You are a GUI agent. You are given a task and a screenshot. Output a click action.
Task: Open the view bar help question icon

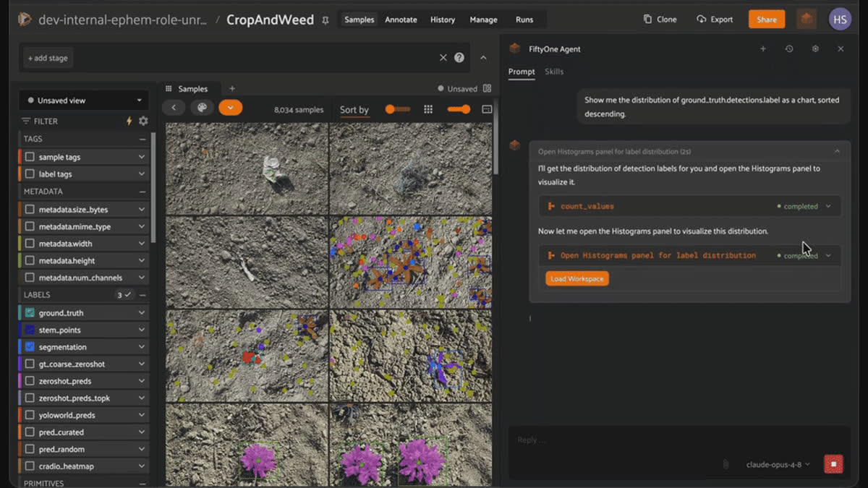point(459,58)
